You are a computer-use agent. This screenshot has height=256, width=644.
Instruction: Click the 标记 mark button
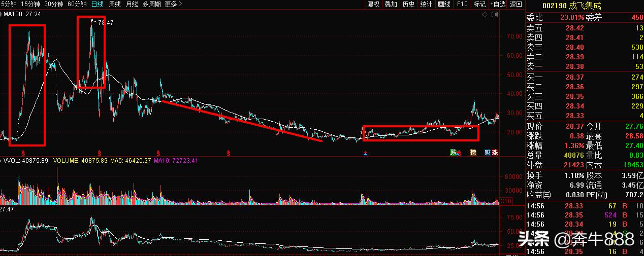(x=479, y=4)
